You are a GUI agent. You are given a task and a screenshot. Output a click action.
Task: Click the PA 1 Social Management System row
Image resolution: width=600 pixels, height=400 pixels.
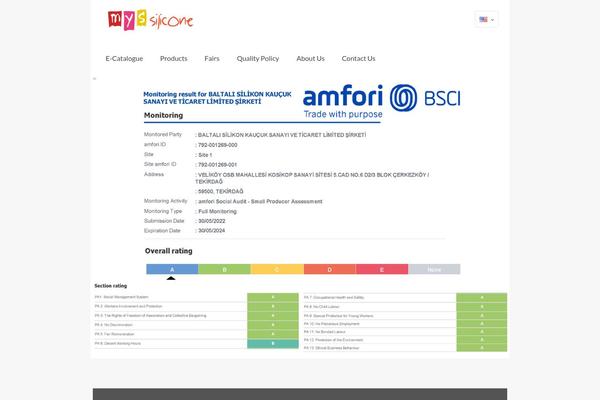point(196,297)
